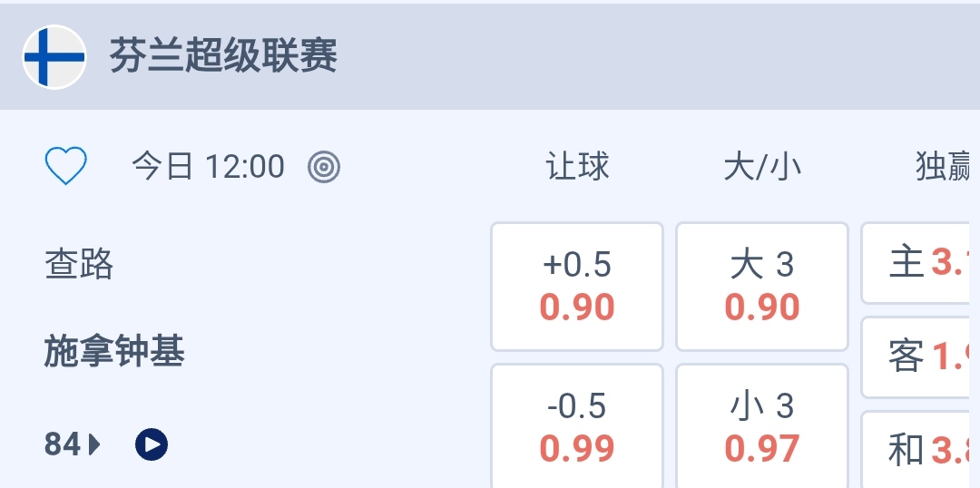Select the +0.5 handicap odds 0.90
Screen dimensions: 980x488
[577, 286]
